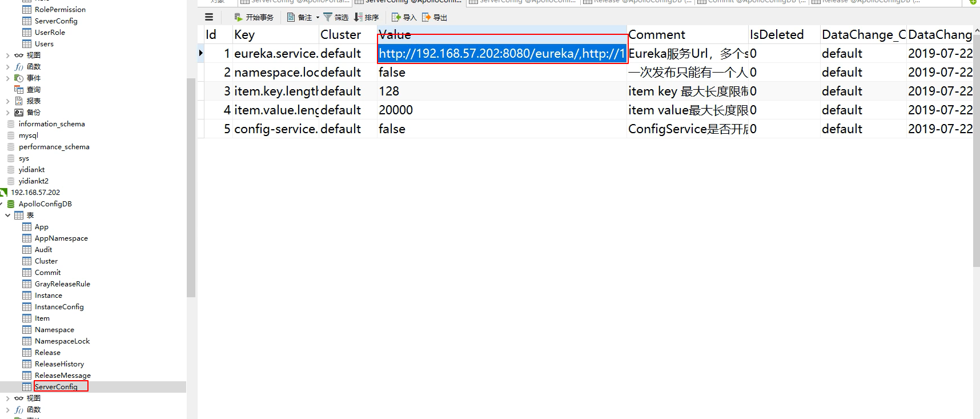Viewport: 980px width, 419px height.
Task: Expand the upper 函数 functions node
Action: coord(7,67)
